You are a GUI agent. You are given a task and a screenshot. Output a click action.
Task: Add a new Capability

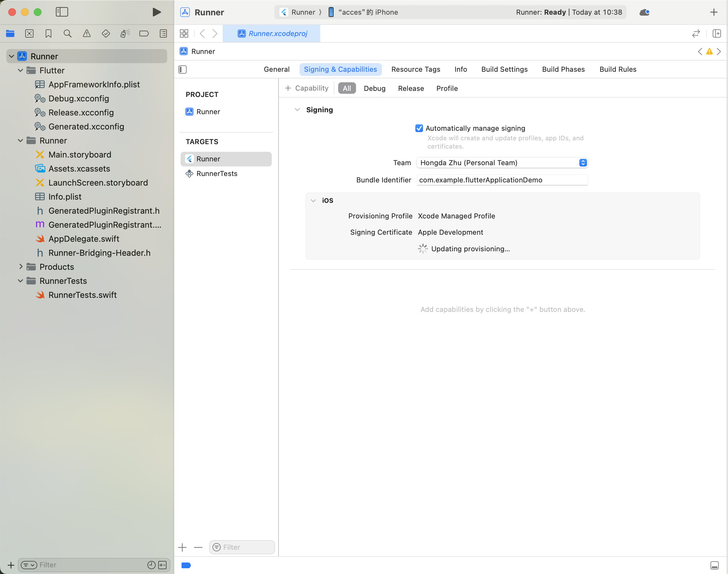tap(306, 88)
